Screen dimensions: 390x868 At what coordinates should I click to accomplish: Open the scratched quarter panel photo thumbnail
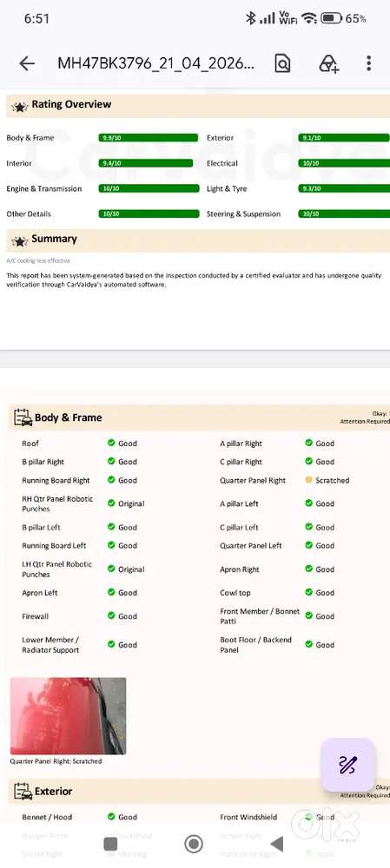68,716
